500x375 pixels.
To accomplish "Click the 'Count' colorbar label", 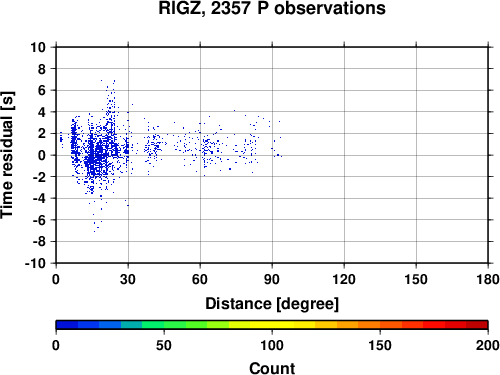I will pyautogui.click(x=272, y=368).
